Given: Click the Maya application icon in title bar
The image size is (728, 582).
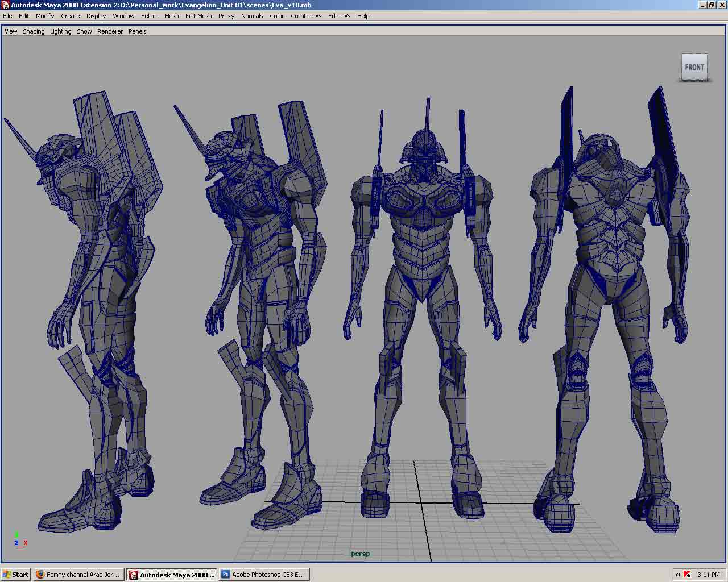Looking at the screenshot, I should click(5, 5).
